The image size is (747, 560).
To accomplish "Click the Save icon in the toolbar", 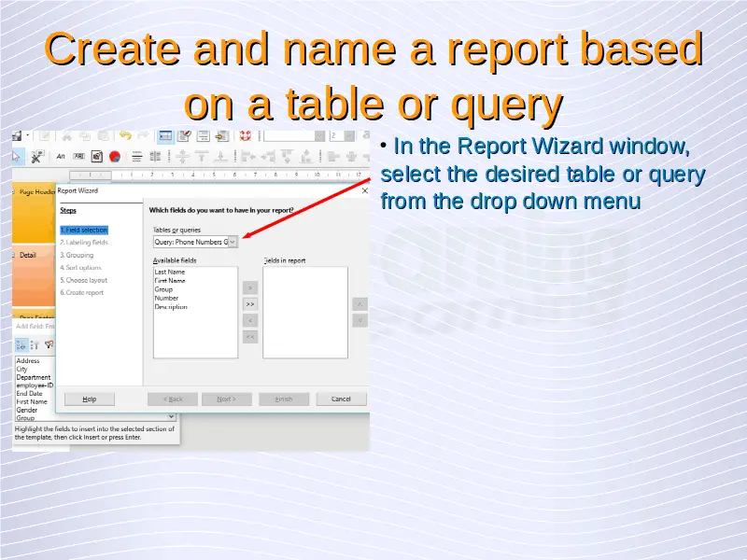I will [x=17, y=136].
